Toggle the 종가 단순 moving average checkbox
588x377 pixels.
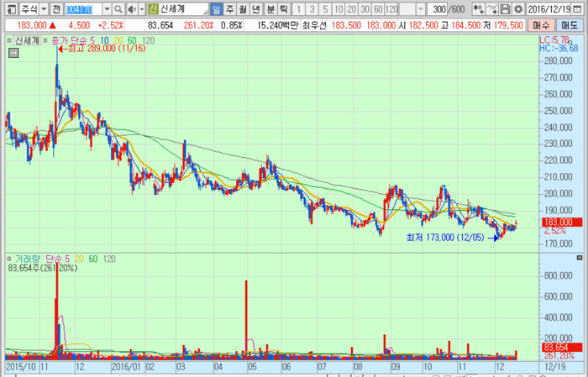coord(45,40)
